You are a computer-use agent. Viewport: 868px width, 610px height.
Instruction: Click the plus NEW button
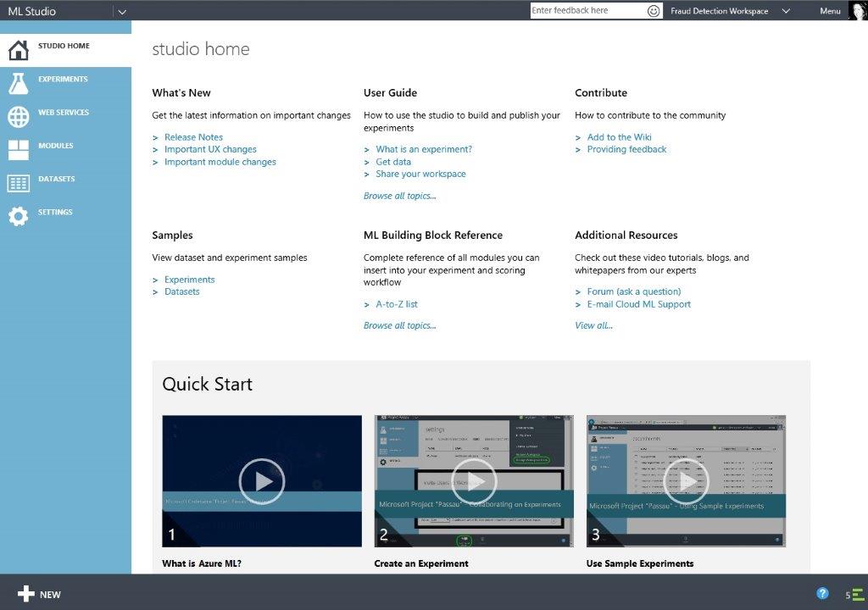pyautogui.click(x=39, y=594)
